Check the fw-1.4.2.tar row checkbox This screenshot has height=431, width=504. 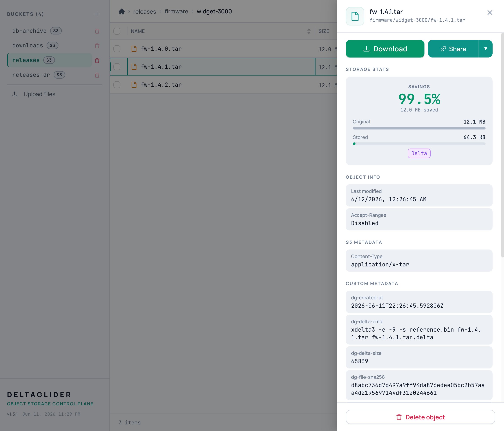(x=117, y=85)
